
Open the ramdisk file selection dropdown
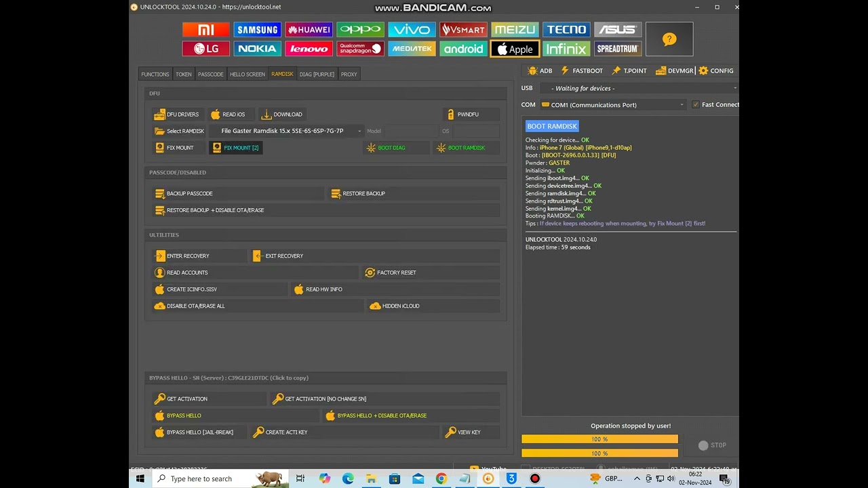(286, 131)
